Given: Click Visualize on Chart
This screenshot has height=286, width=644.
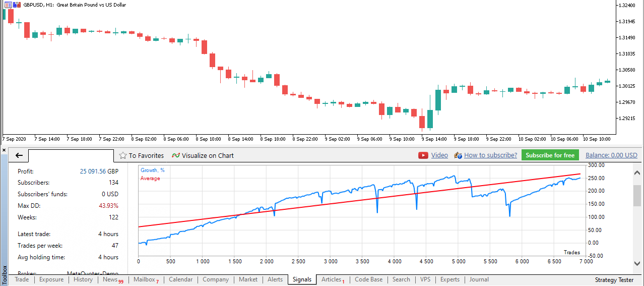Looking at the screenshot, I should click(208, 155).
